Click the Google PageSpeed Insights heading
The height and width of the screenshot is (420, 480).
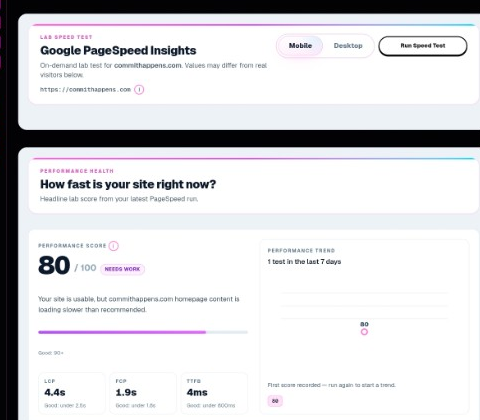point(118,51)
